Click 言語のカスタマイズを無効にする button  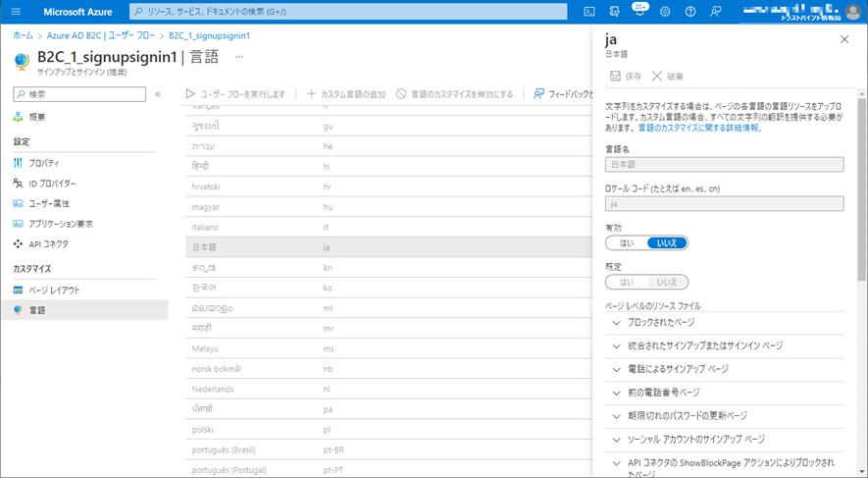(x=454, y=94)
